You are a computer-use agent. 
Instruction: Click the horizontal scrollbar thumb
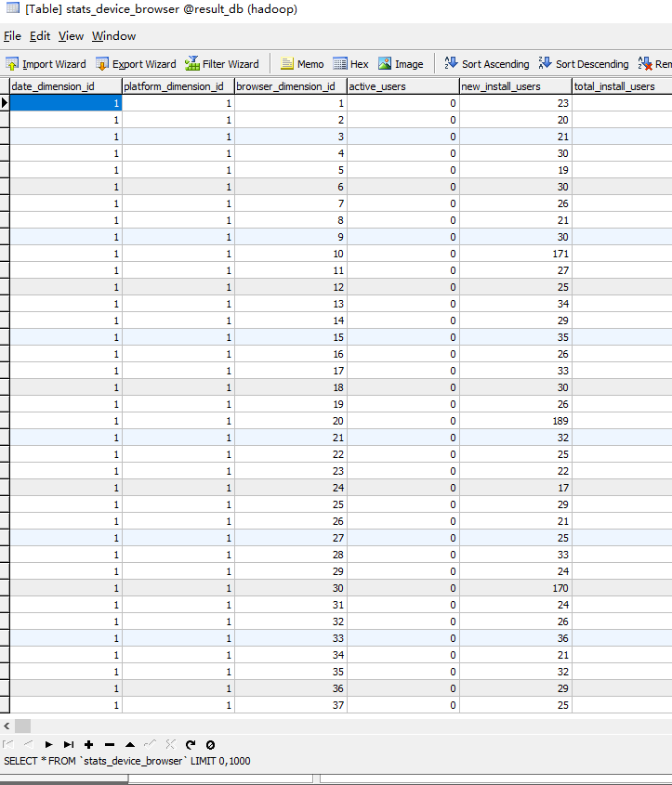(x=22, y=726)
